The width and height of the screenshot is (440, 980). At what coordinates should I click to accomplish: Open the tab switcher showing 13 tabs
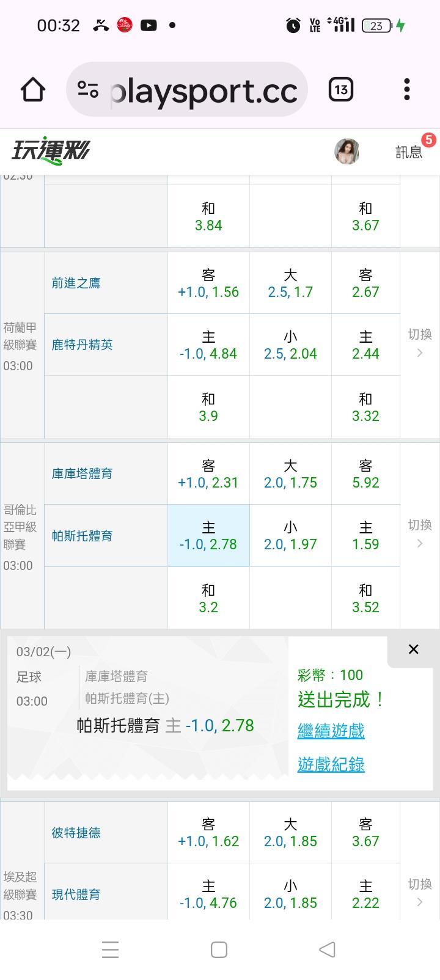(341, 90)
